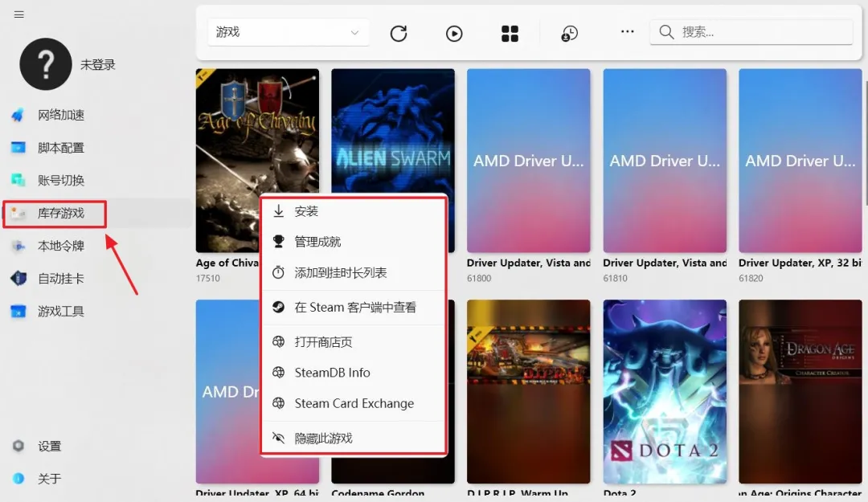
Task: Select 管理成就 in the context menu
Action: point(354,242)
